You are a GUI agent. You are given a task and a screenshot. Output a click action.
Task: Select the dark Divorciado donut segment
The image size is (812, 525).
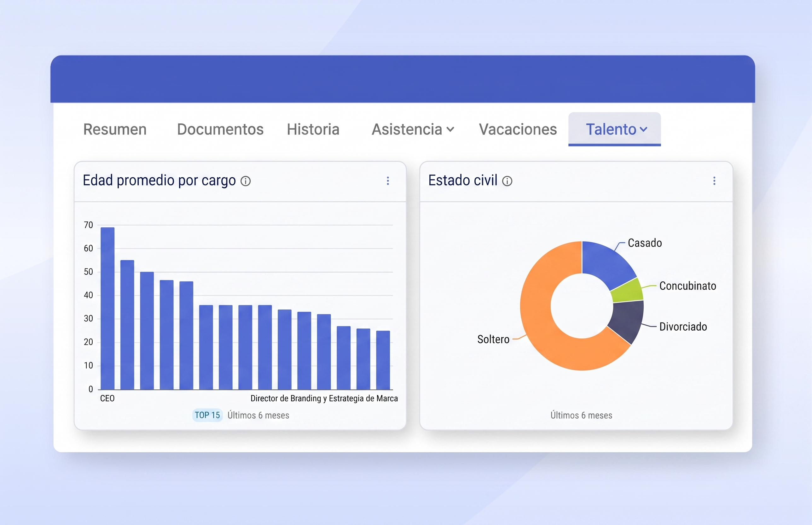627,320
